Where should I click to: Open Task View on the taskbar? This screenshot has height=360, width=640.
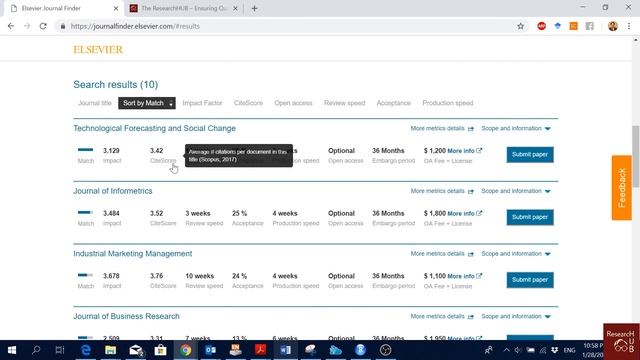(60, 350)
